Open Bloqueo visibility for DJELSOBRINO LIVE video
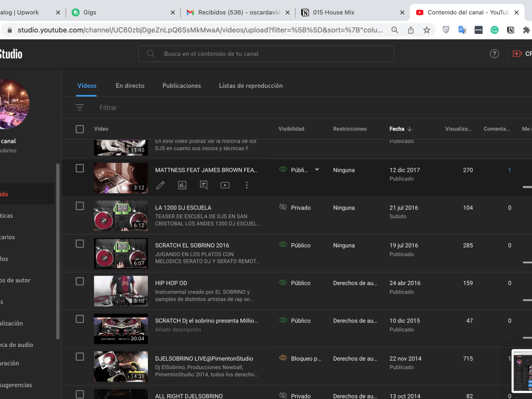The height and width of the screenshot is (399, 532). [300, 358]
